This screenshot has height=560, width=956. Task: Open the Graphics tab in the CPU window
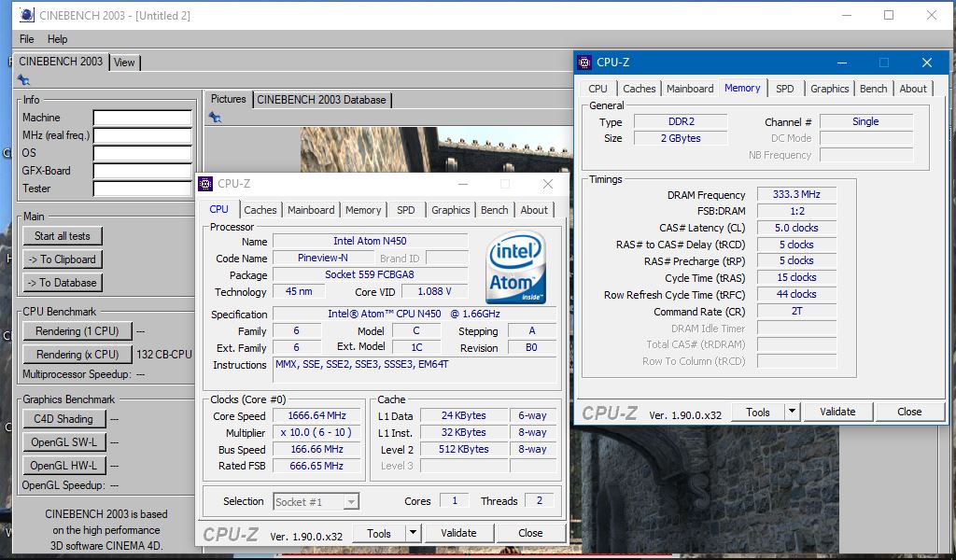click(451, 210)
